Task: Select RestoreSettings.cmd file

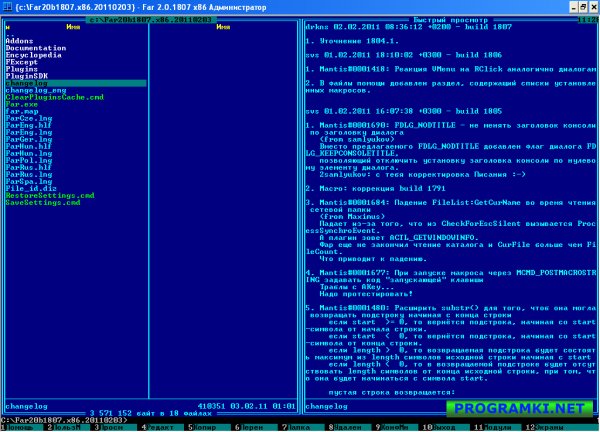Action: click(x=50, y=196)
